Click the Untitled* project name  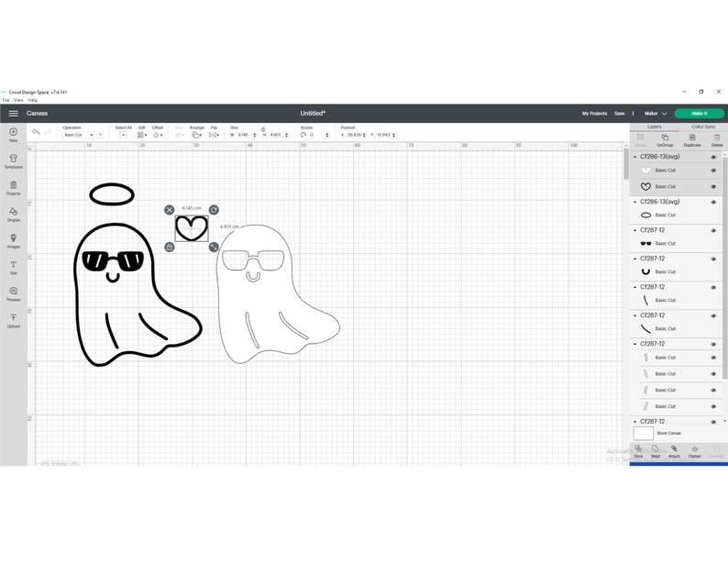313,114
